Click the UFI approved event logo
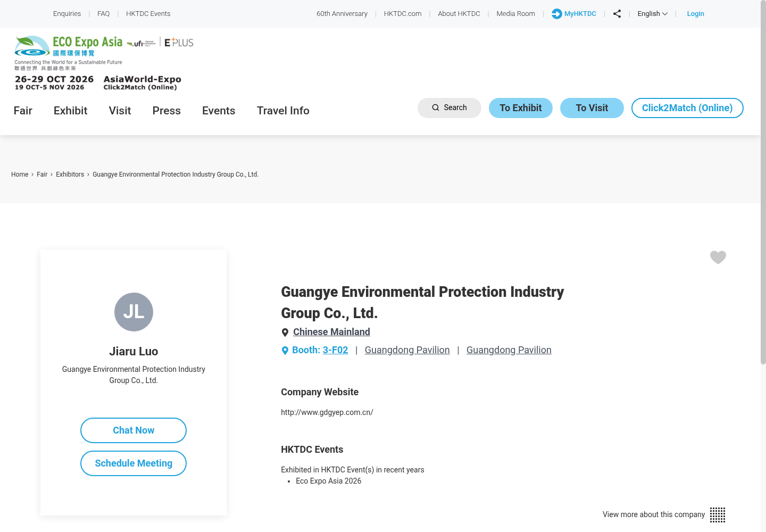 tap(141, 43)
